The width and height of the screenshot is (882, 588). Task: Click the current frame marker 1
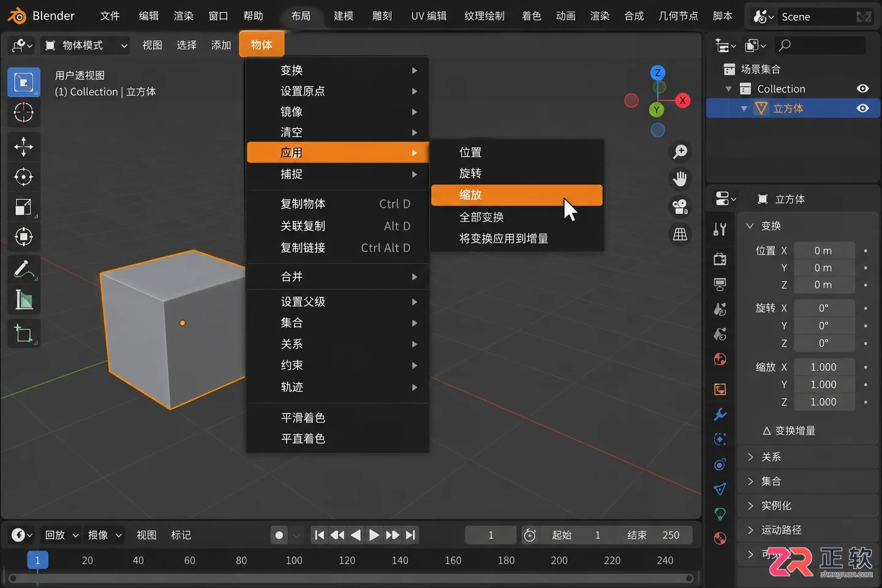tap(37, 560)
